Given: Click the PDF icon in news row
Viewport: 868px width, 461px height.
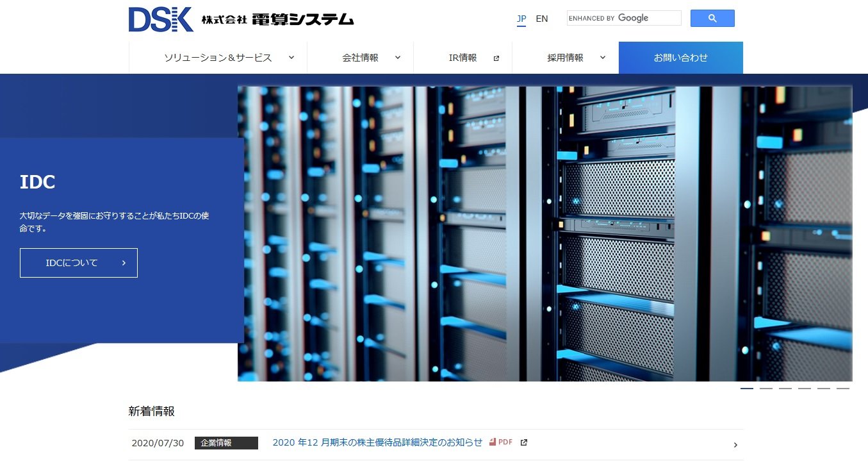Looking at the screenshot, I should tap(493, 442).
